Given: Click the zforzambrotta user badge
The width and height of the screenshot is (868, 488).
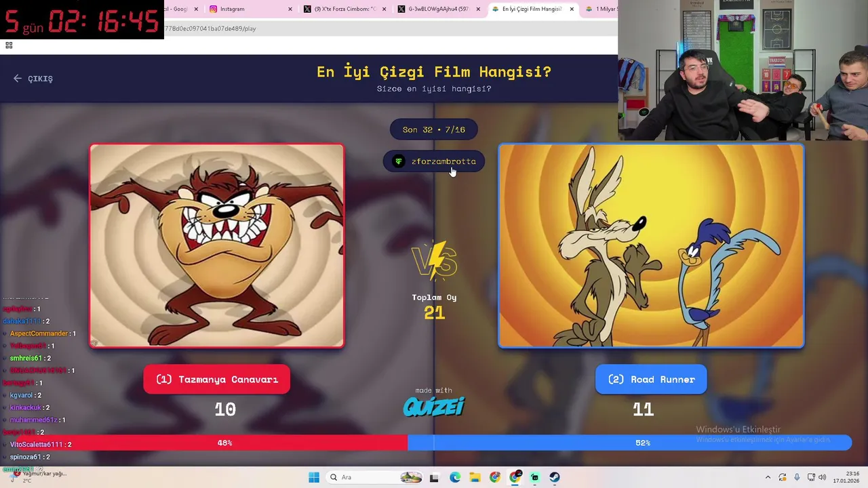Looking at the screenshot, I should point(434,161).
